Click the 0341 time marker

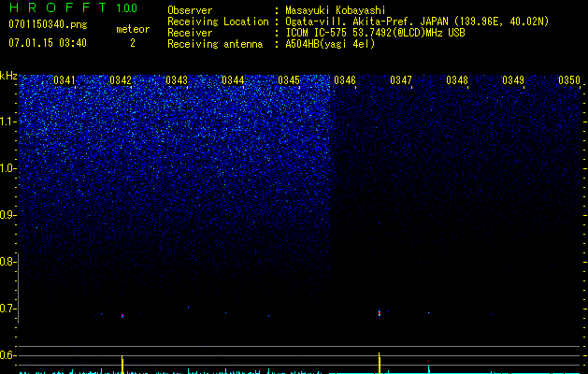pyautogui.click(x=65, y=80)
